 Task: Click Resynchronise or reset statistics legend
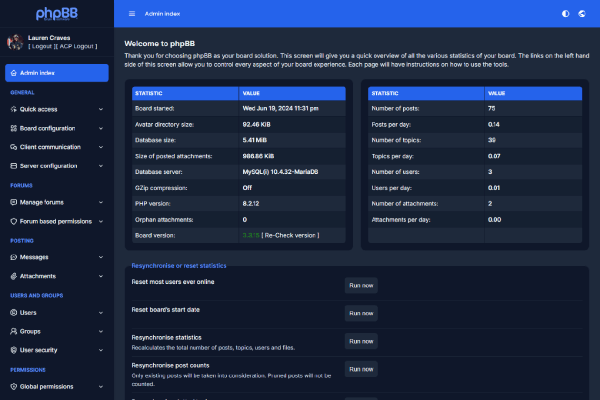179,266
